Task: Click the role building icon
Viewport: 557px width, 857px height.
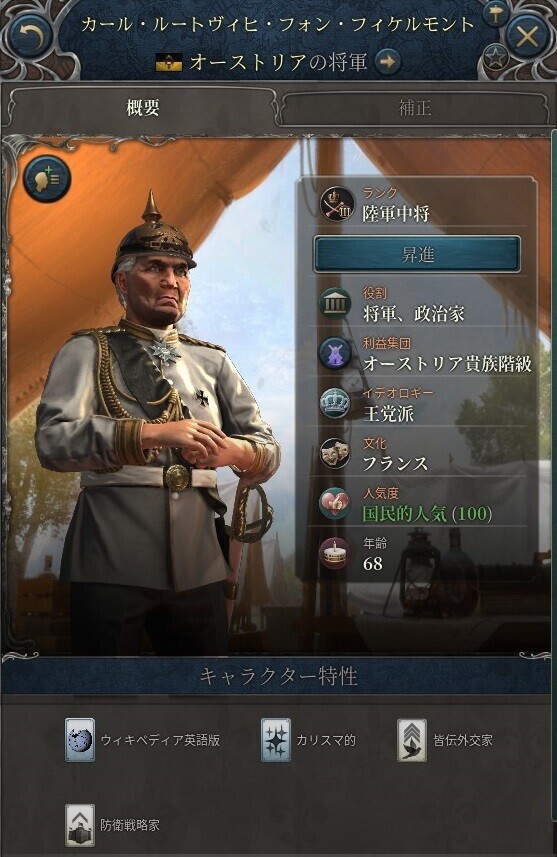Action: pyautogui.click(x=335, y=303)
